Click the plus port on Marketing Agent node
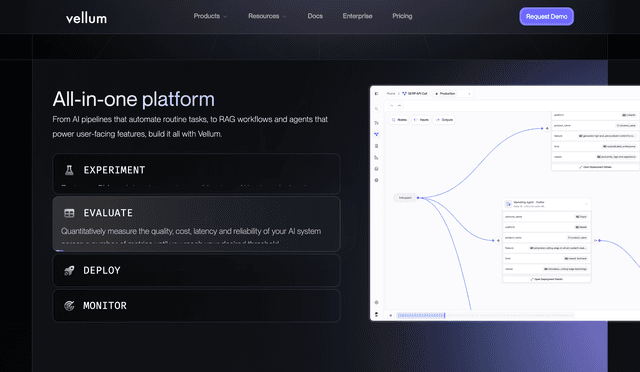Image resolution: width=640 pixels, height=372 pixels. [498, 241]
